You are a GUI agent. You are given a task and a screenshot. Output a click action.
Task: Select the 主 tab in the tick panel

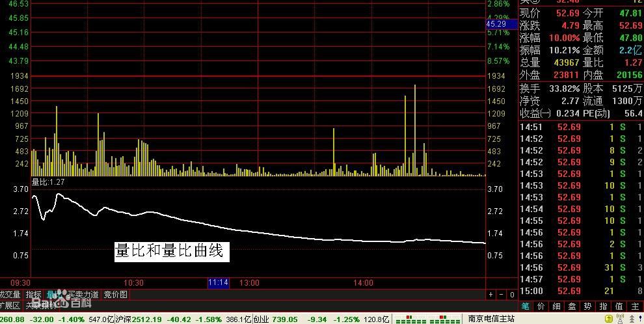[635, 306]
